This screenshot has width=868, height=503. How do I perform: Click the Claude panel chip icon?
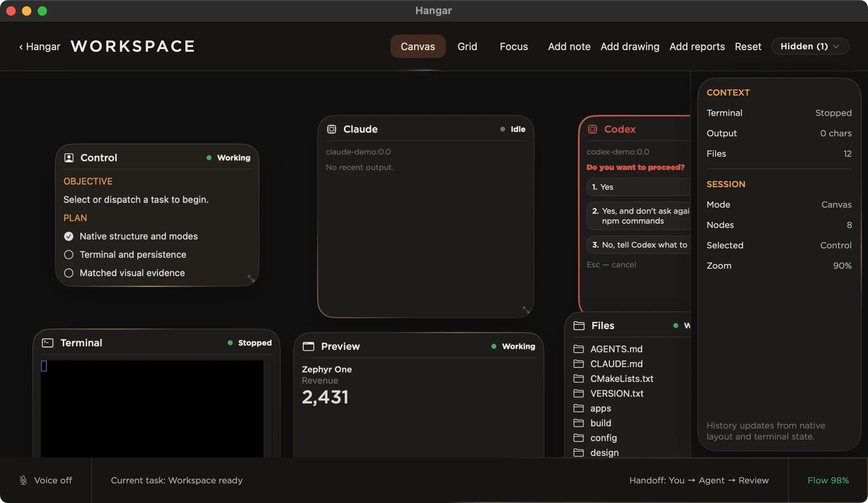pos(331,129)
